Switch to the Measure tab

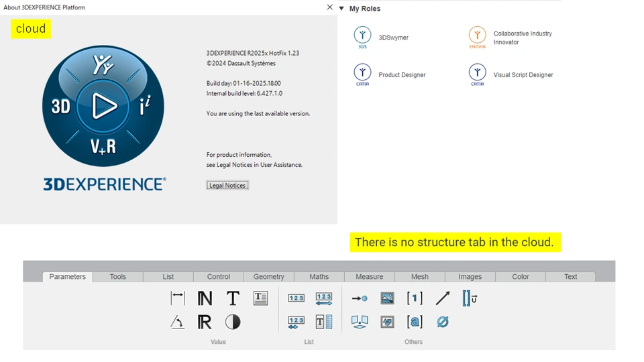point(369,277)
